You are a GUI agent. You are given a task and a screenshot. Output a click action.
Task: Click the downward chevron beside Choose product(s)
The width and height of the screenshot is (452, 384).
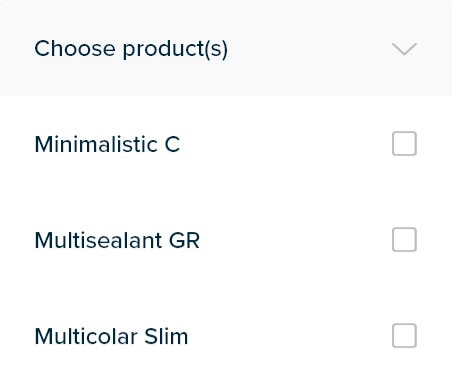coord(404,49)
